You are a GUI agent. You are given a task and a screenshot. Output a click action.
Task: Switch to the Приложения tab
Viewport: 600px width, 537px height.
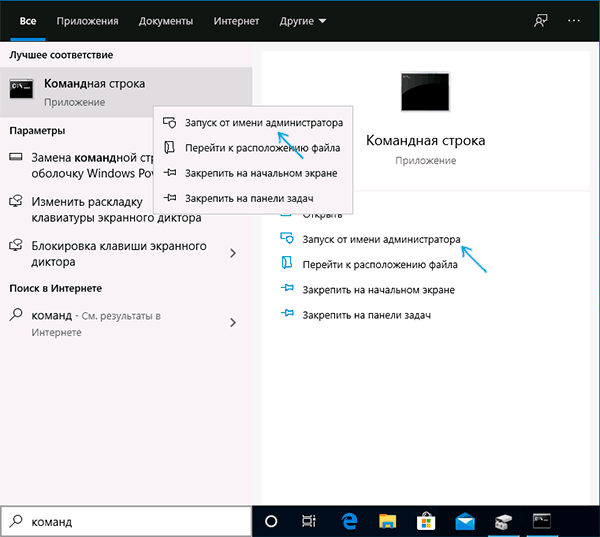point(87,21)
